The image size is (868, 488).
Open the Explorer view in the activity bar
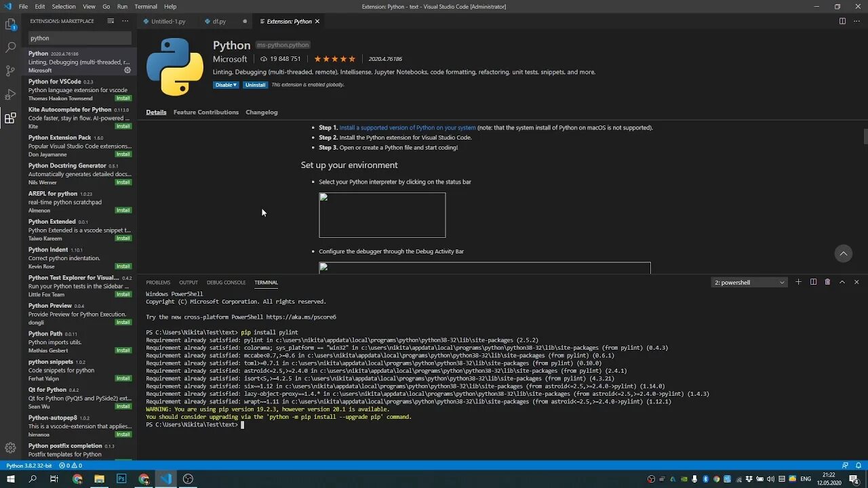(x=10, y=24)
